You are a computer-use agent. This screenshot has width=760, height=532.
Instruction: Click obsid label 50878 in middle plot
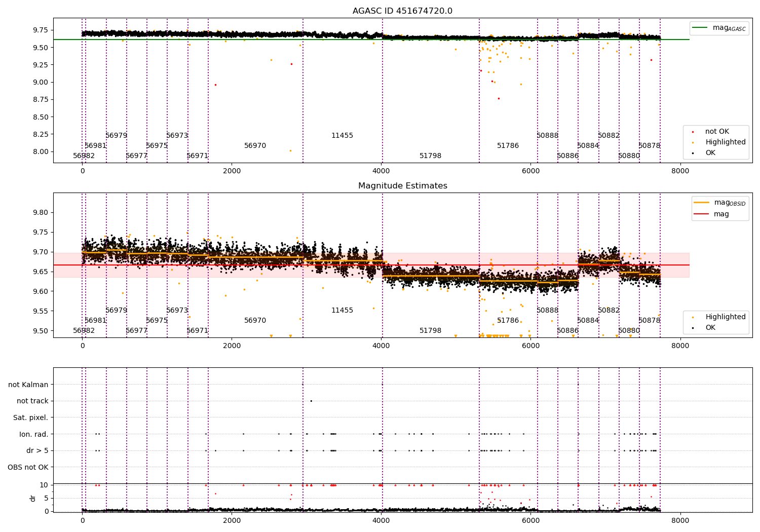point(650,321)
